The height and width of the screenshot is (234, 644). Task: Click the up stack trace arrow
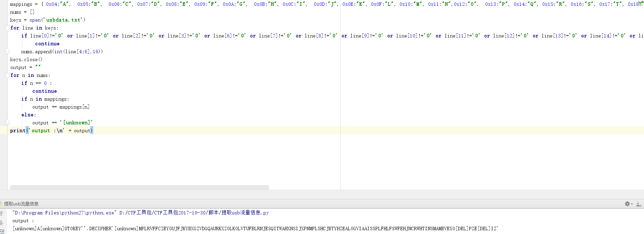2,213
